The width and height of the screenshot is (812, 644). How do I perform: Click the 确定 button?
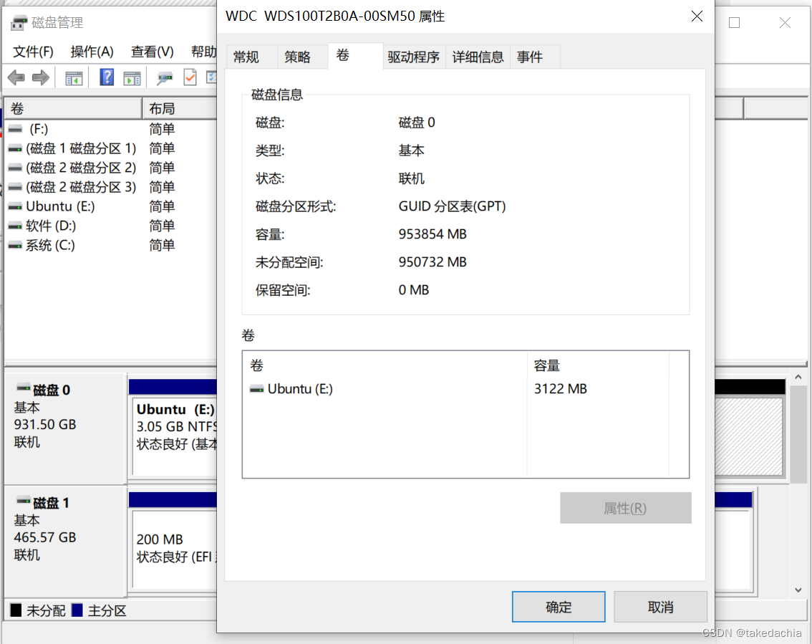(559, 607)
